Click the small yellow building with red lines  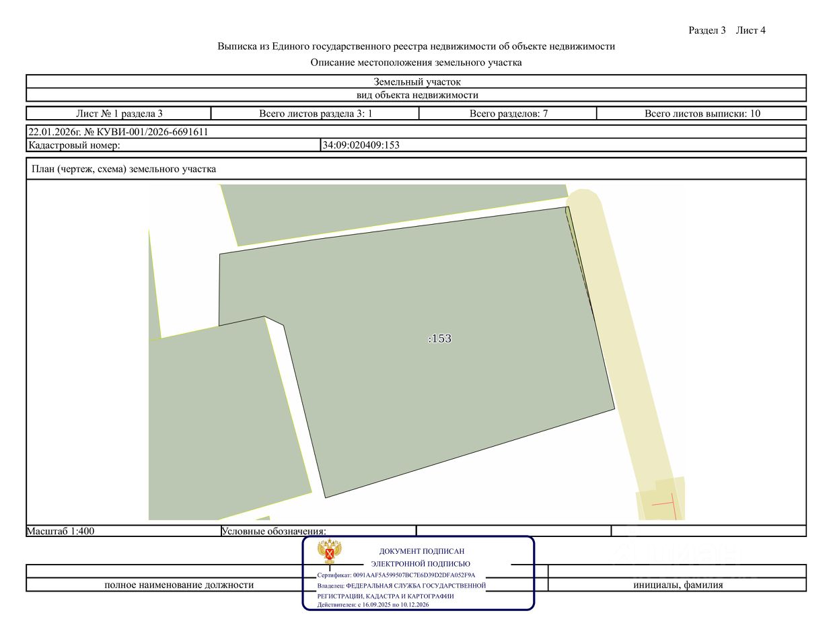click(661, 499)
